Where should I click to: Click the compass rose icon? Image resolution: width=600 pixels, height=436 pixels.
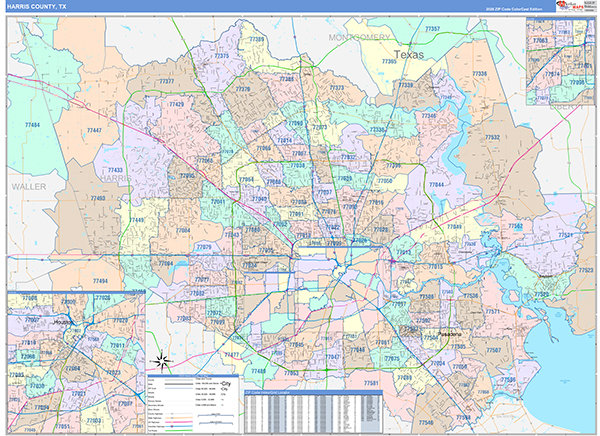161,361
